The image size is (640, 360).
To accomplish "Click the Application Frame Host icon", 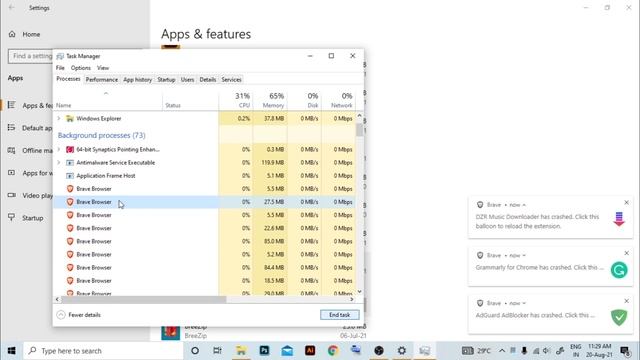I will pos(70,176).
